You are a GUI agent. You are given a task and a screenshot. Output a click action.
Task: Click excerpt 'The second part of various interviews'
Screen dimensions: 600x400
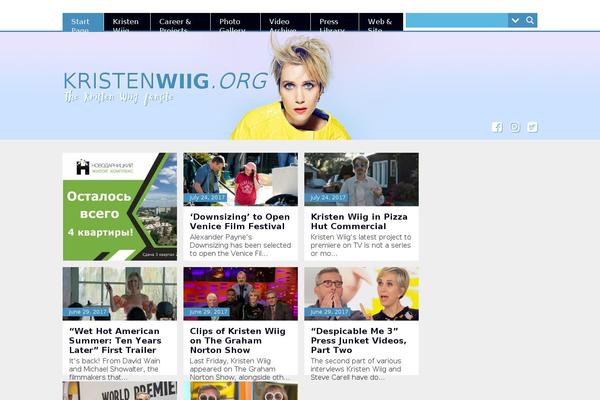pyautogui.click(x=356, y=369)
